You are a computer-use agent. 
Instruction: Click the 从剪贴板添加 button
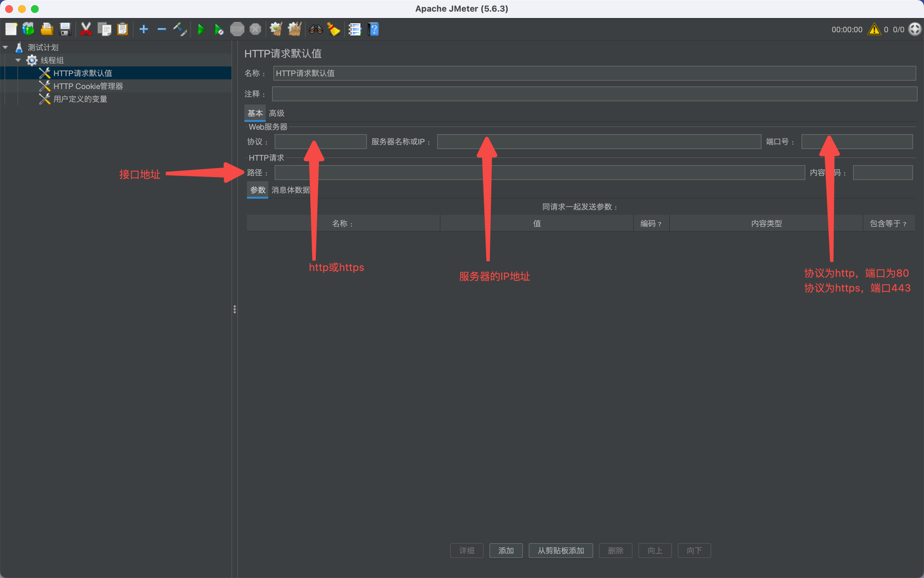561,551
